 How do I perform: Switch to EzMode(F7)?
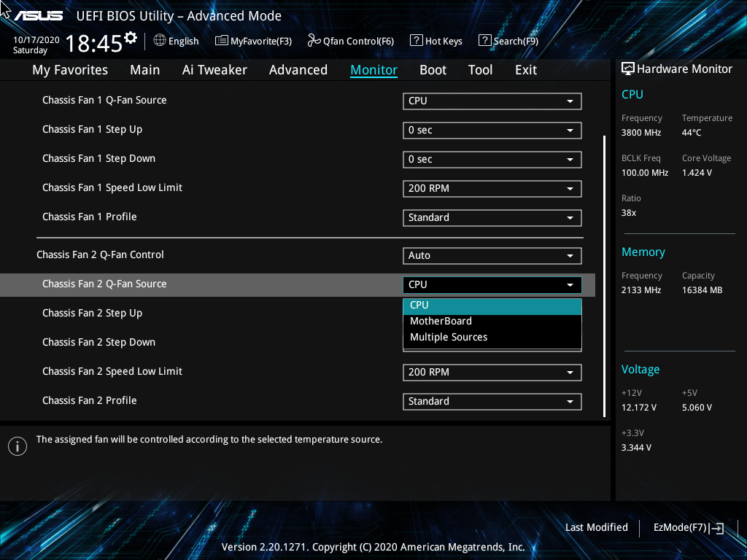pos(689,528)
